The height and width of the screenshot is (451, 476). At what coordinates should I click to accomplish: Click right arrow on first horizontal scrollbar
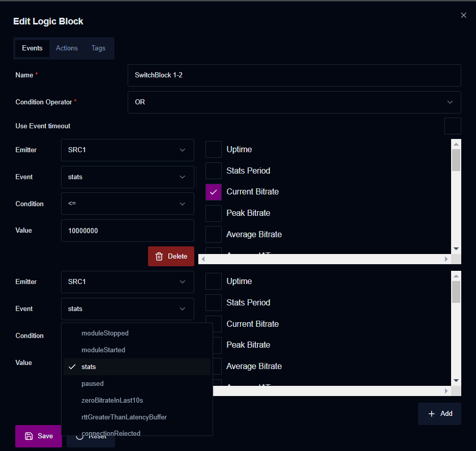point(446,259)
